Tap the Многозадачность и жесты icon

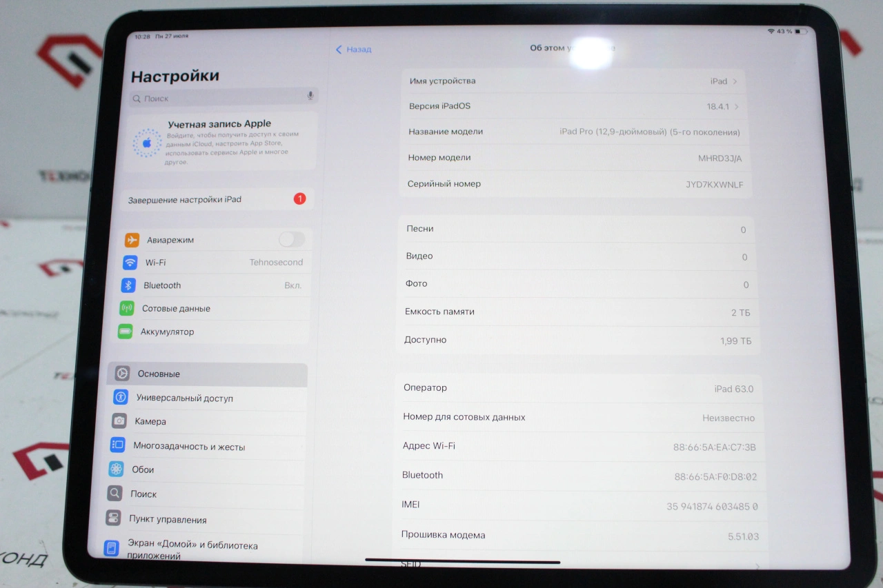coord(117,445)
